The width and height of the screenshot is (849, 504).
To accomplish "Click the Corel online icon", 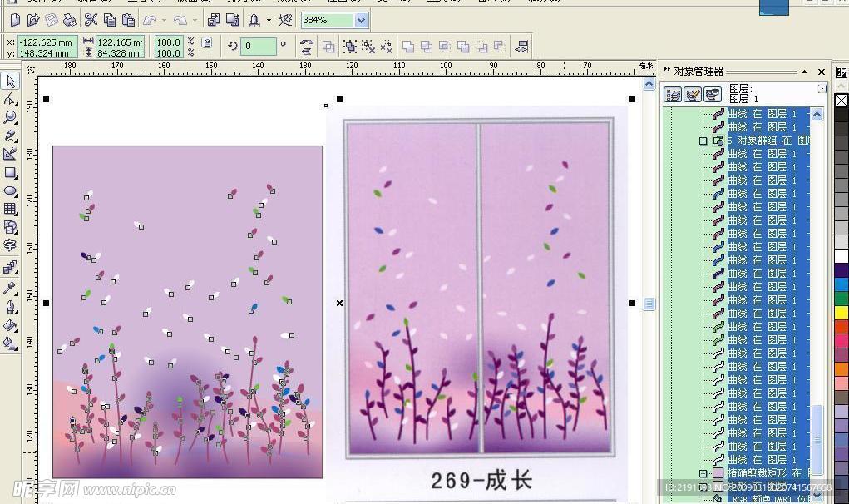I will coord(285,21).
